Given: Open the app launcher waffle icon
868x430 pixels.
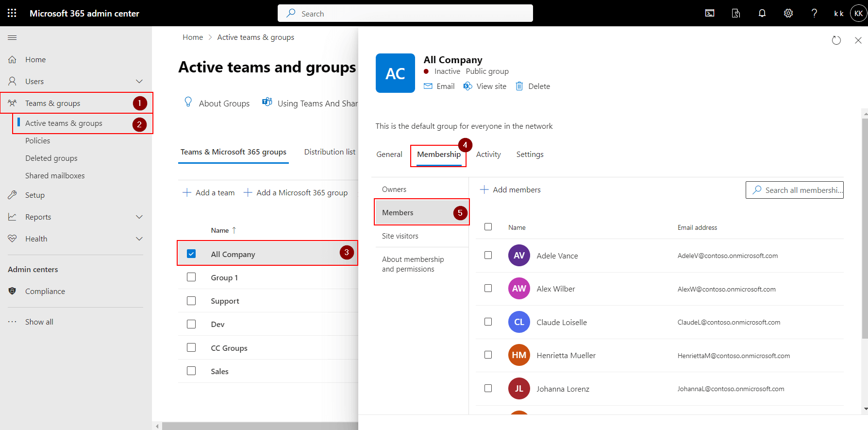Looking at the screenshot, I should click(x=12, y=13).
